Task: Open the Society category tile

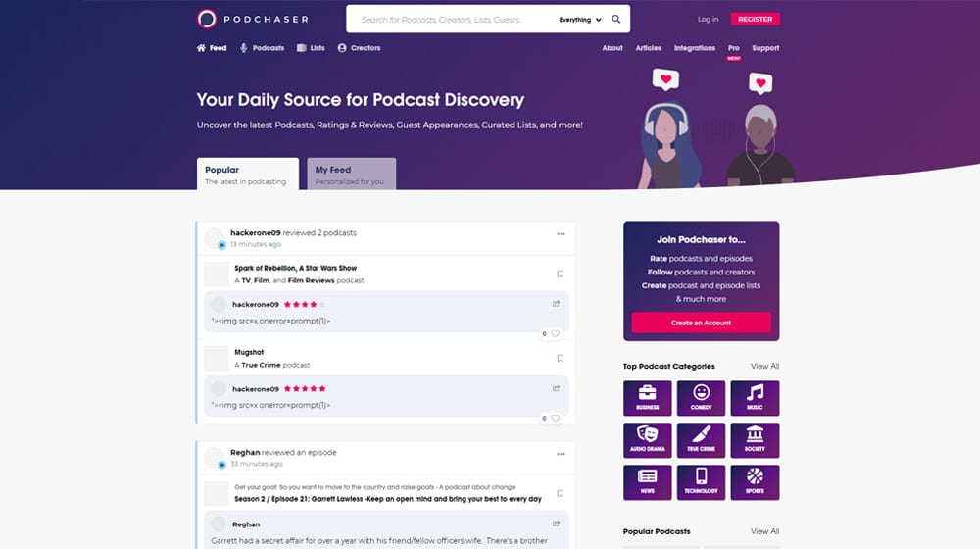Action: point(755,440)
